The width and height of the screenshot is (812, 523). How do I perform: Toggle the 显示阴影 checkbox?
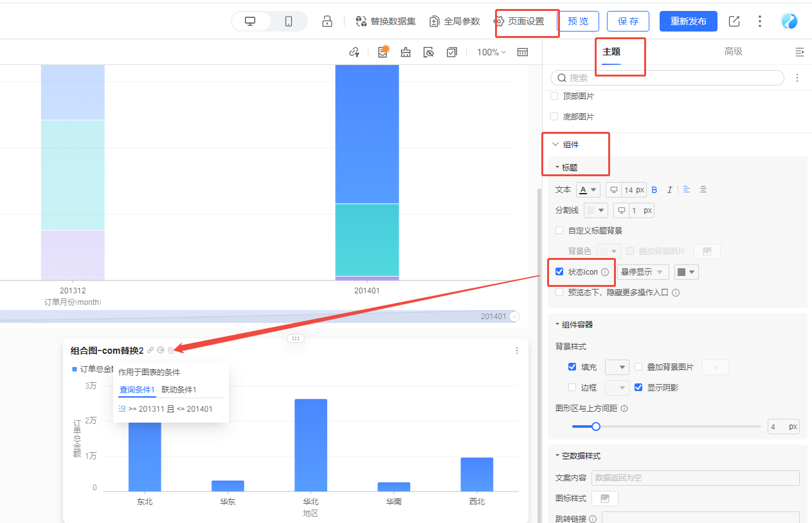click(x=638, y=387)
